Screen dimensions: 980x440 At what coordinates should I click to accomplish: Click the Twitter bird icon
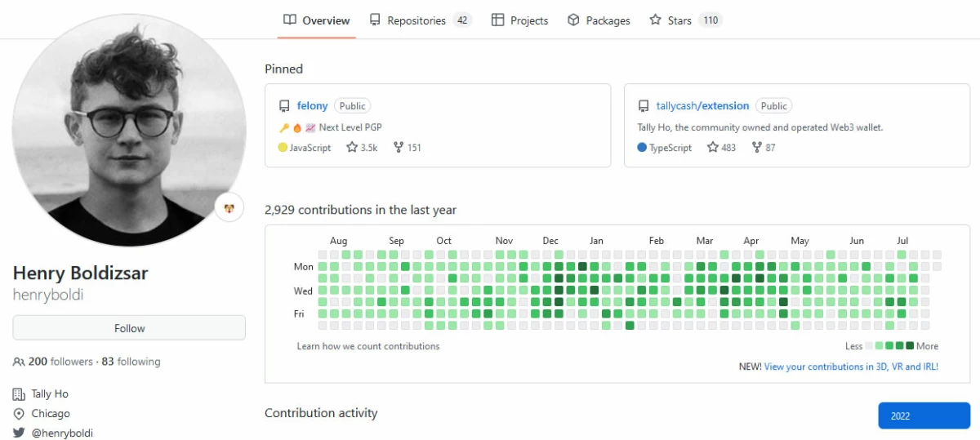pos(19,433)
